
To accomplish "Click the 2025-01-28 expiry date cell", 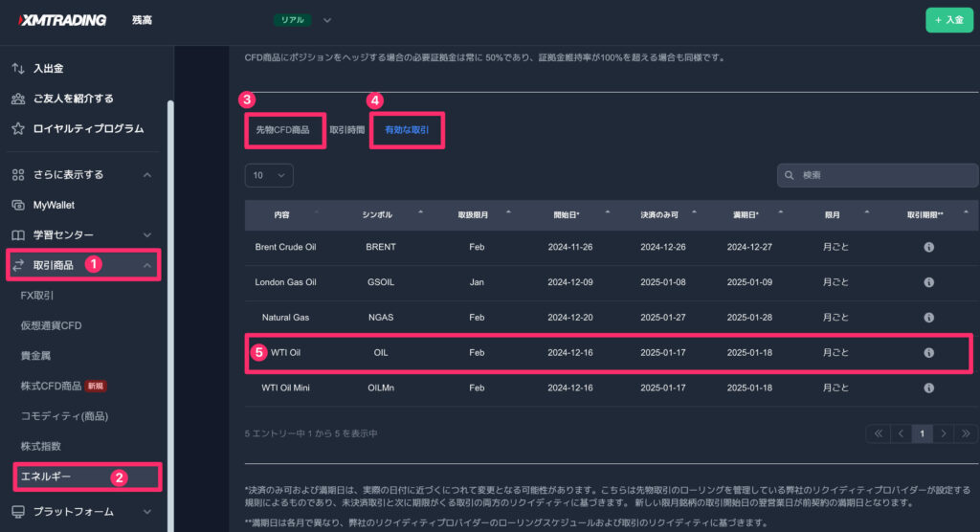I will [x=749, y=317].
